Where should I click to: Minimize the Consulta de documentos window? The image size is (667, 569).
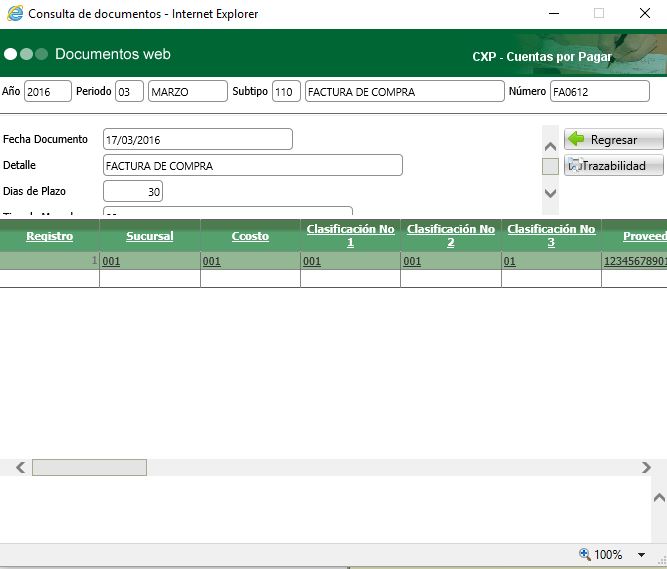click(554, 13)
